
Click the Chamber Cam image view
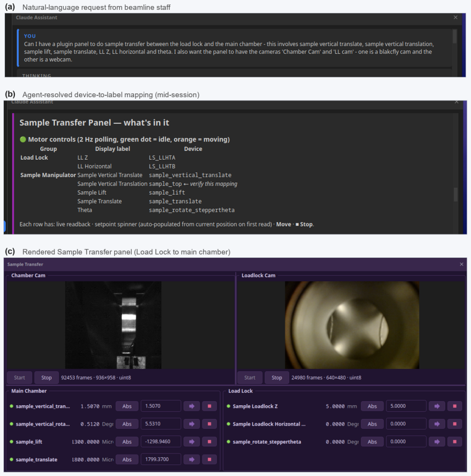click(x=113, y=325)
